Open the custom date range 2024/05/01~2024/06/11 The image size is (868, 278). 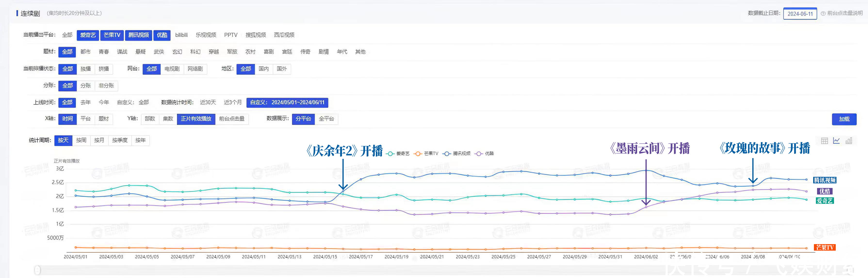tap(287, 102)
